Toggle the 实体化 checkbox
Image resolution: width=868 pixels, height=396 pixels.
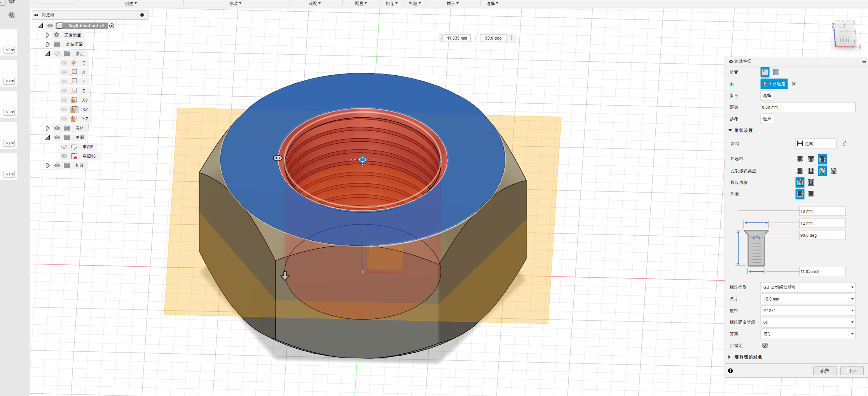pos(765,346)
